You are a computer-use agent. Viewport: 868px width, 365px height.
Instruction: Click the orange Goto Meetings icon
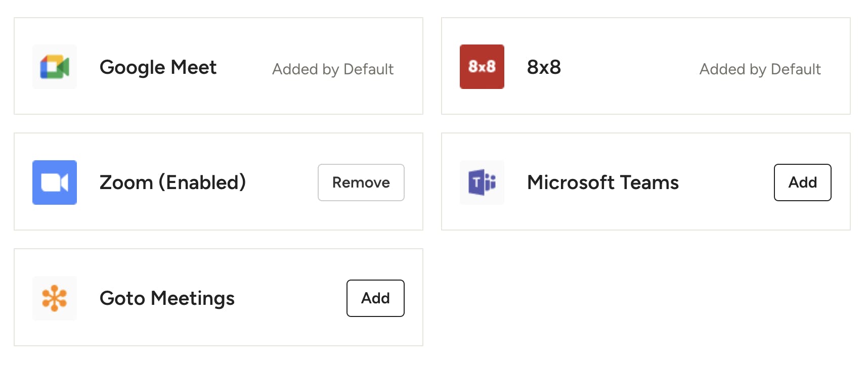[55, 298]
